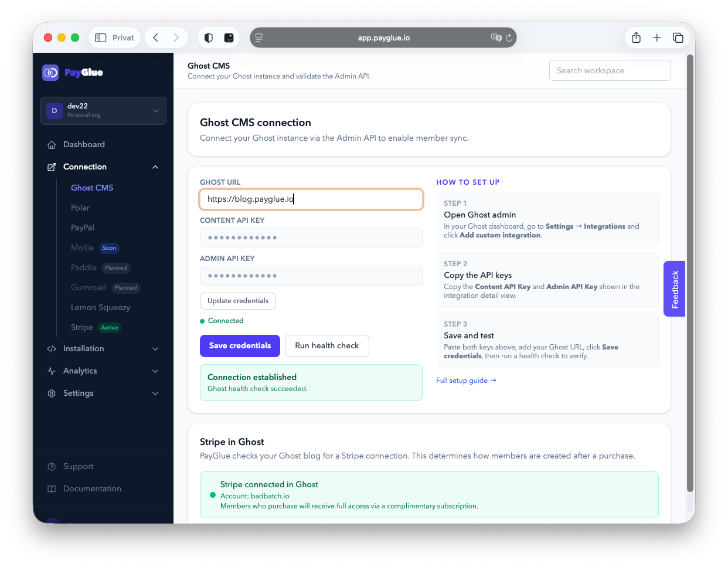Select Paddle connection in sidebar

tap(84, 267)
